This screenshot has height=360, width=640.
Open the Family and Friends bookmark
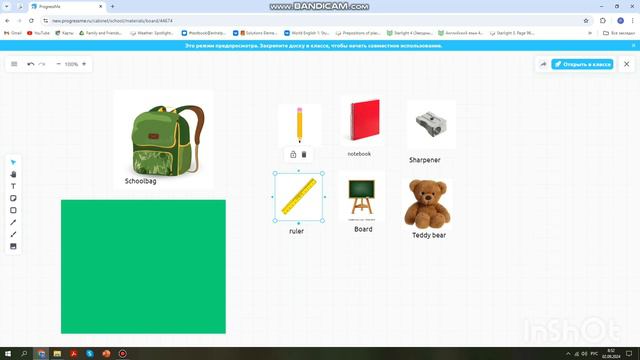[x=100, y=33]
